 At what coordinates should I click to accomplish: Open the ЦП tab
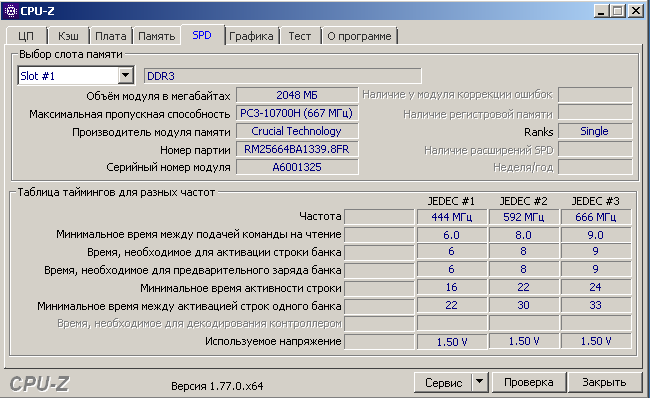[27, 36]
